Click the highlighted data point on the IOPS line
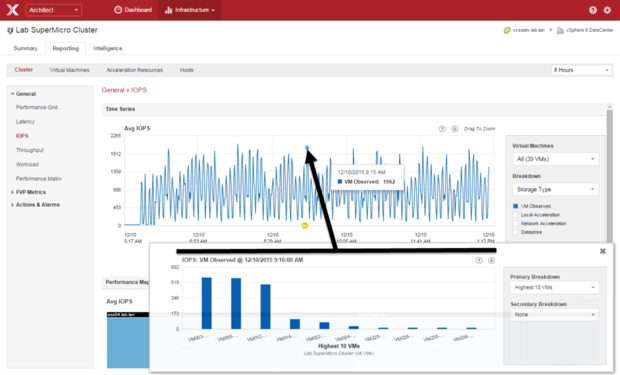The height and width of the screenshot is (375, 620). pyautogui.click(x=307, y=148)
